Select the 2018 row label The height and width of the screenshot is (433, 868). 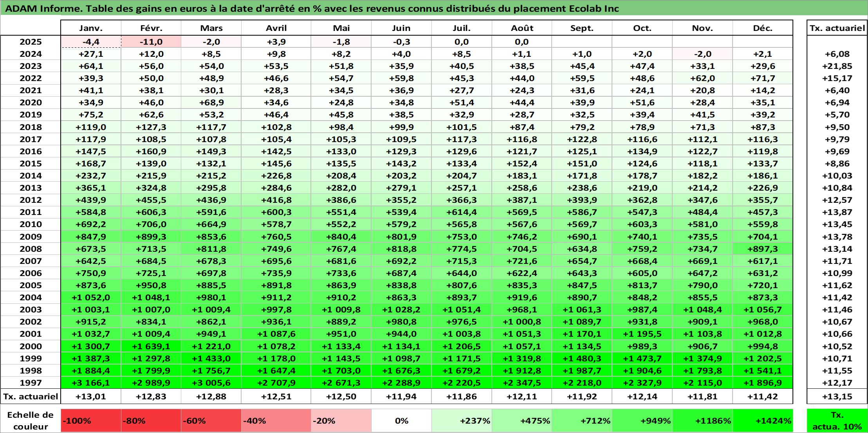coord(31,127)
